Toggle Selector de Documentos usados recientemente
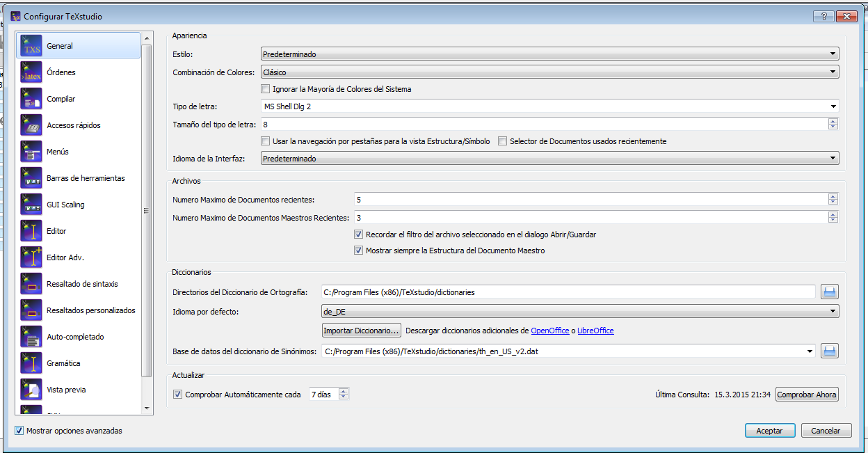Screen dimensions: 868x453 pyautogui.click(x=502, y=141)
